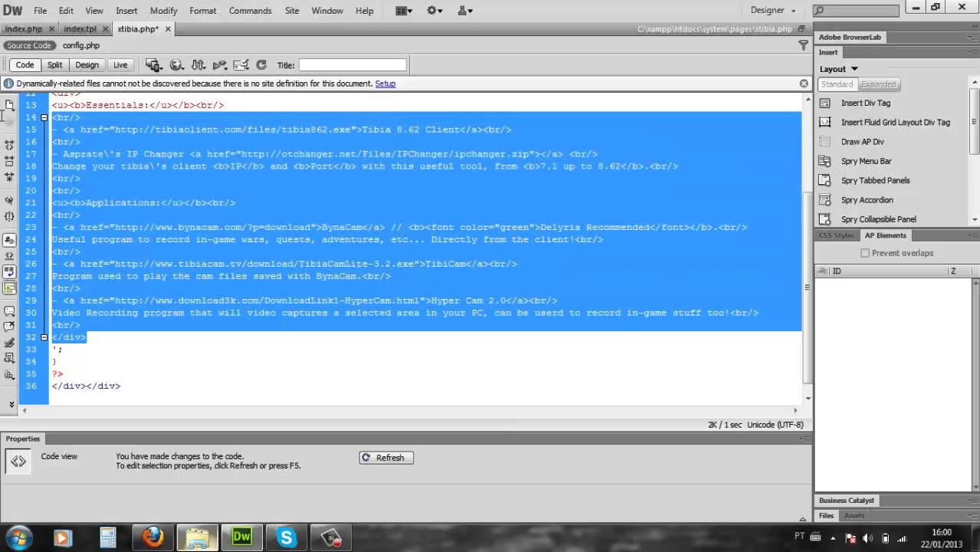Switch to Split view button

[x=54, y=65]
